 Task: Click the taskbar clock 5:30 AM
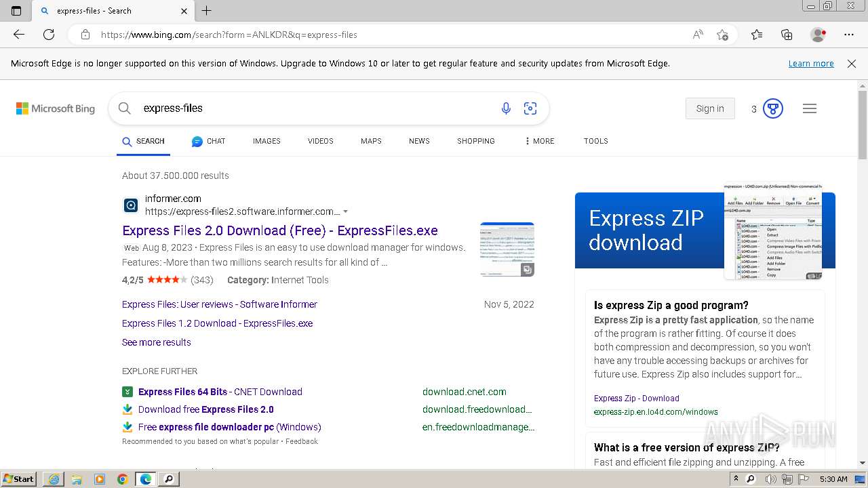833,479
